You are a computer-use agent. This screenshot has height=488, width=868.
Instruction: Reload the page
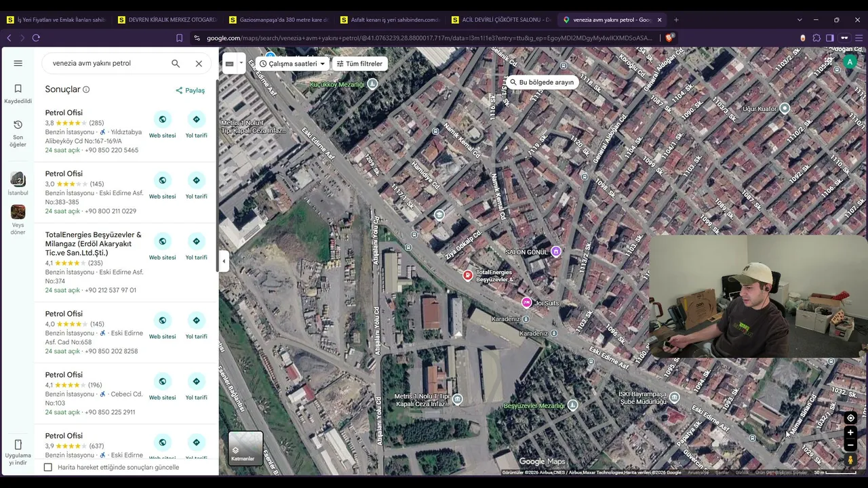(36, 38)
